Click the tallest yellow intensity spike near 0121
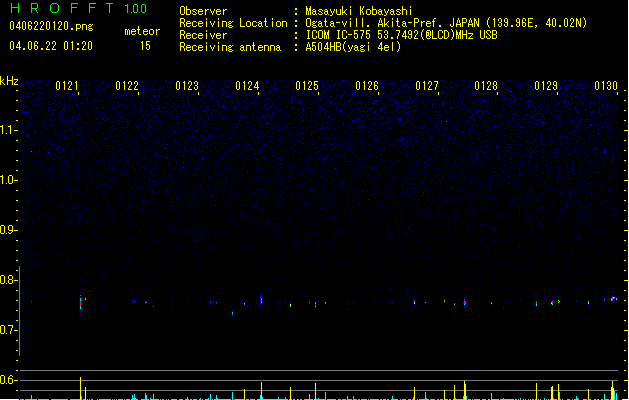Image resolution: width=629 pixels, height=400 pixels. click(x=81, y=388)
